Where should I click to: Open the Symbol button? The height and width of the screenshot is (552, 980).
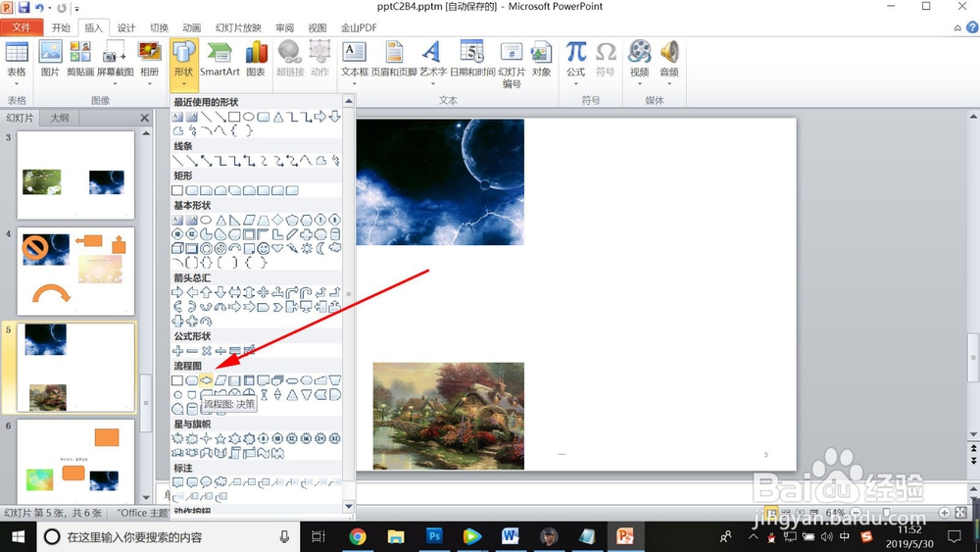[605, 59]
